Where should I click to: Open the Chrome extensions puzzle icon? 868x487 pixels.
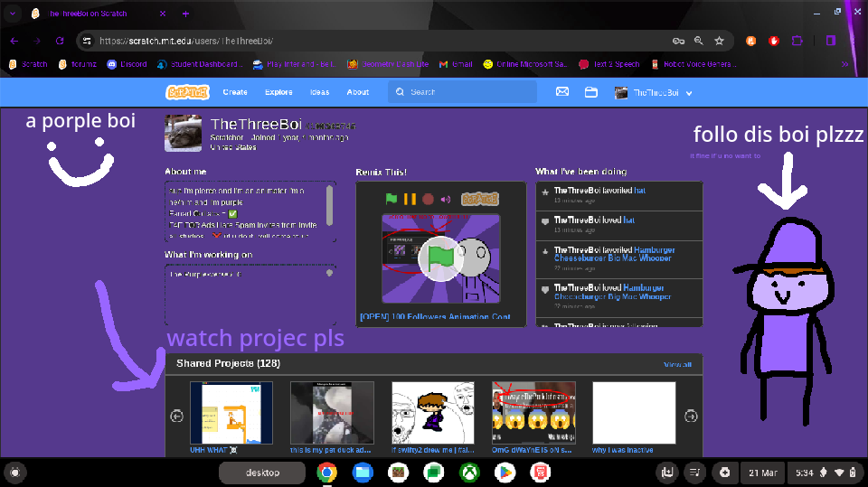tap(797, 41)
